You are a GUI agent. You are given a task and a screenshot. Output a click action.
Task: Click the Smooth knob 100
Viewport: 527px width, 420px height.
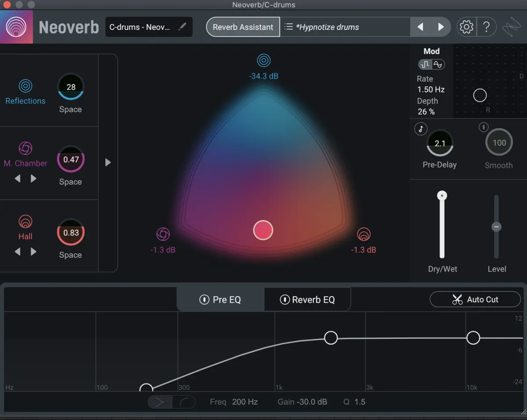(x=499, y=142)
